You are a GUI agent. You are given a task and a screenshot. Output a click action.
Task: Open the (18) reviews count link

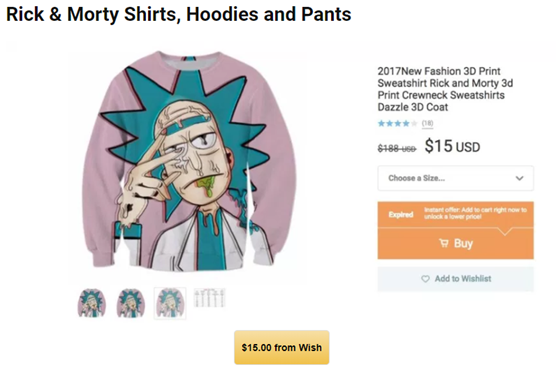tap(427, 123)
